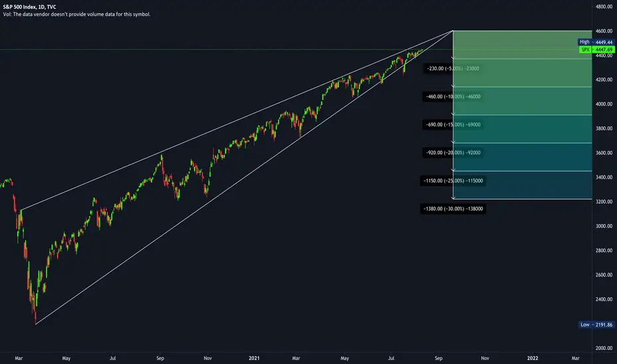617x364 pixels.
Task: Click the S&P 500 Index, 1D, TVC title
Action: [x=30, y=7]
